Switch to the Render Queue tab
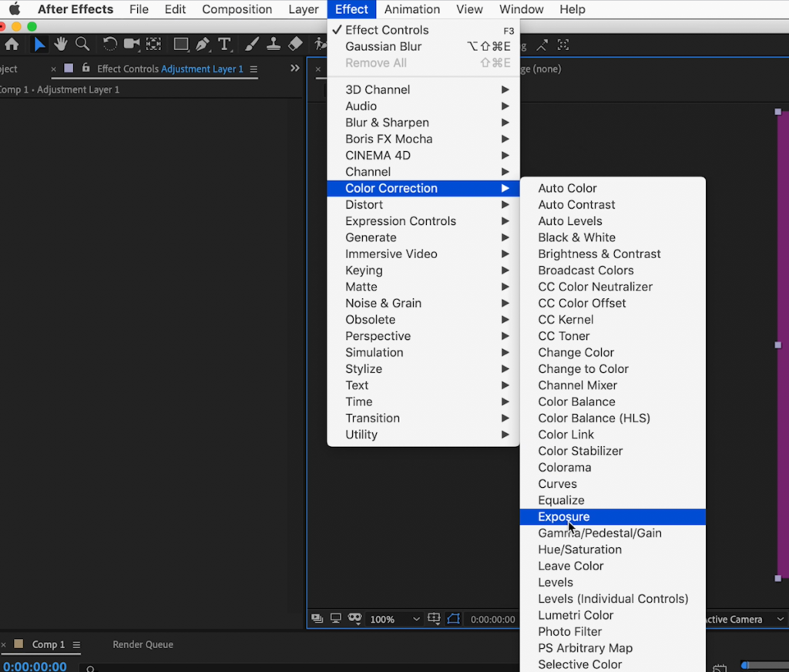The image size is (789, 672). (x=143, y=644)
